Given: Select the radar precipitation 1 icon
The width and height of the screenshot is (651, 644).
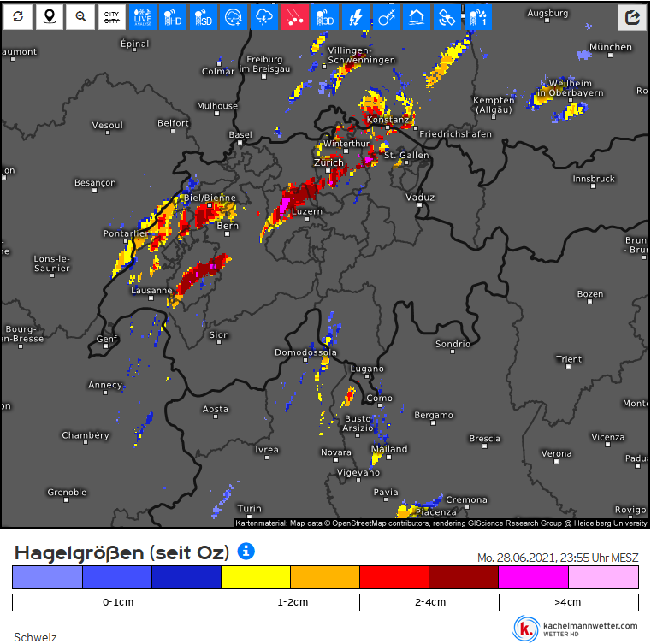Looking at the screenshot, I should click(478, 17).
